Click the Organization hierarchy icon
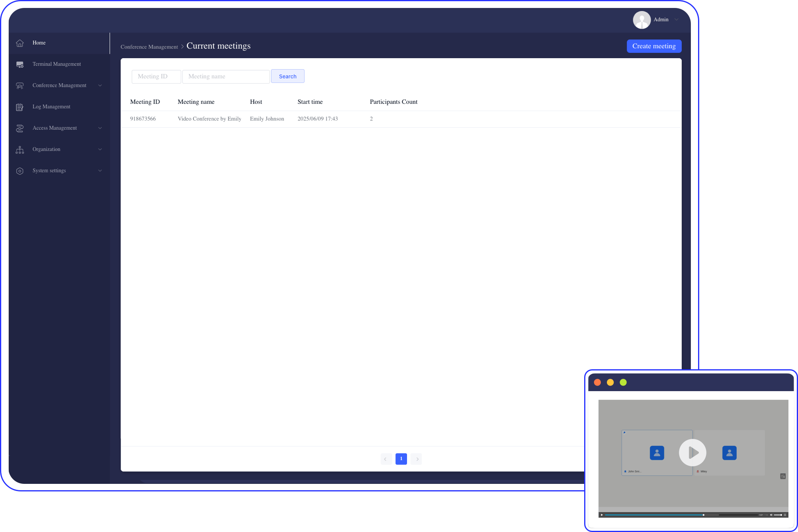Screen dimensions: 798x532 click(20, 149)
